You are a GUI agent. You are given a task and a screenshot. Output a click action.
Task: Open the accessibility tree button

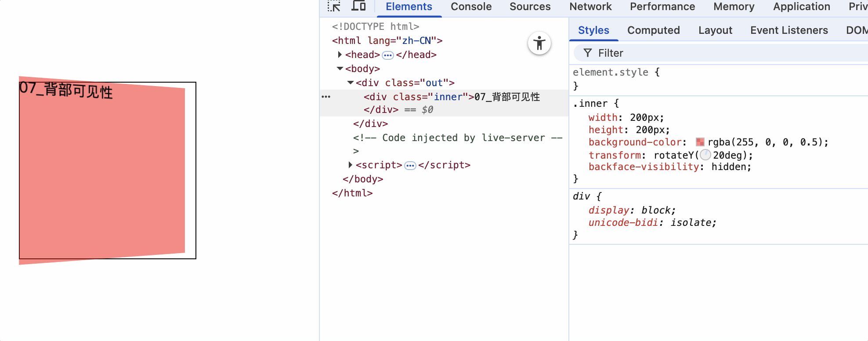pyautogui.click(x=539, y=44)
